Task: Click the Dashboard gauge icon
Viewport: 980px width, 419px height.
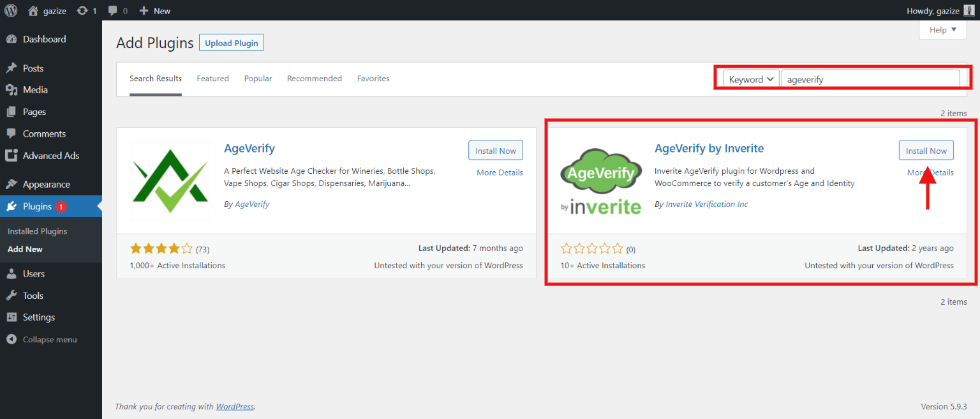Action: click(11, 39)
